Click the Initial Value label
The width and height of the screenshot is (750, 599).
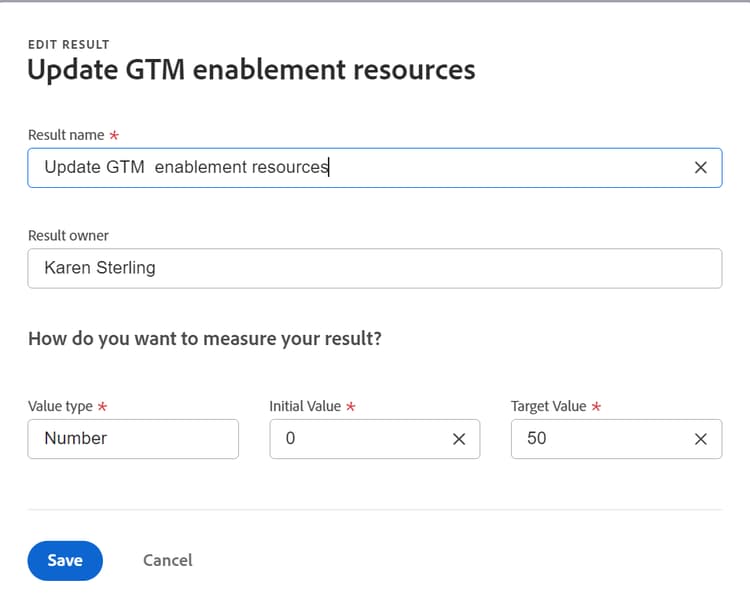[x=305, y=407]
